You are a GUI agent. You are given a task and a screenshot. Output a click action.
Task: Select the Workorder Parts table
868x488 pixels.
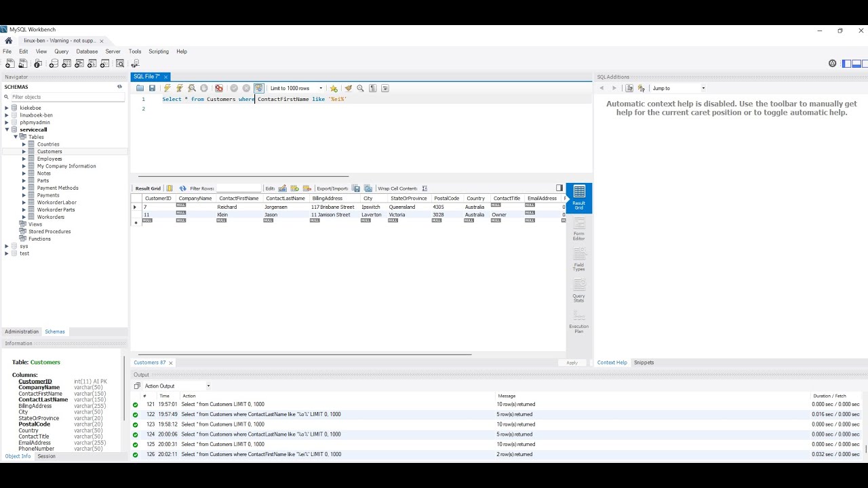(56, 209)
